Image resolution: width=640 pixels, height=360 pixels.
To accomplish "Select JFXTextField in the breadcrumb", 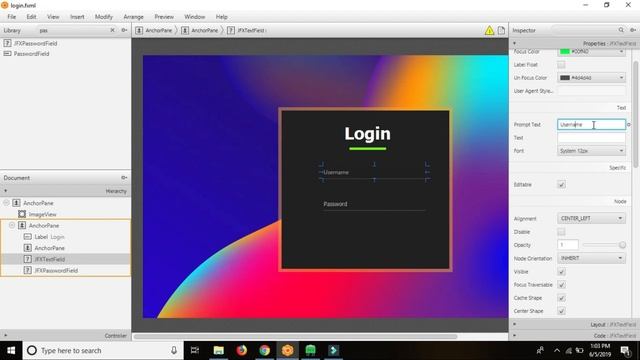I will 247,30.
